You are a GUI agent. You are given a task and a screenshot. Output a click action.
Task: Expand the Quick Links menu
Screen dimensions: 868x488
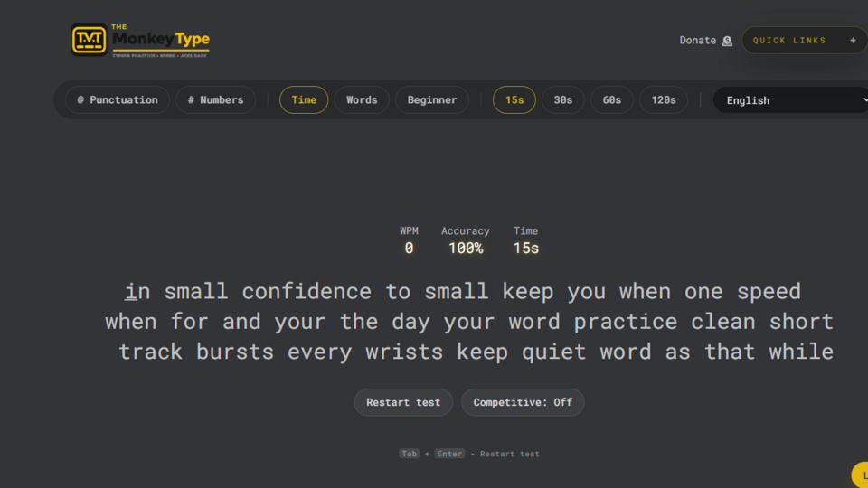[x=805, y=41]
